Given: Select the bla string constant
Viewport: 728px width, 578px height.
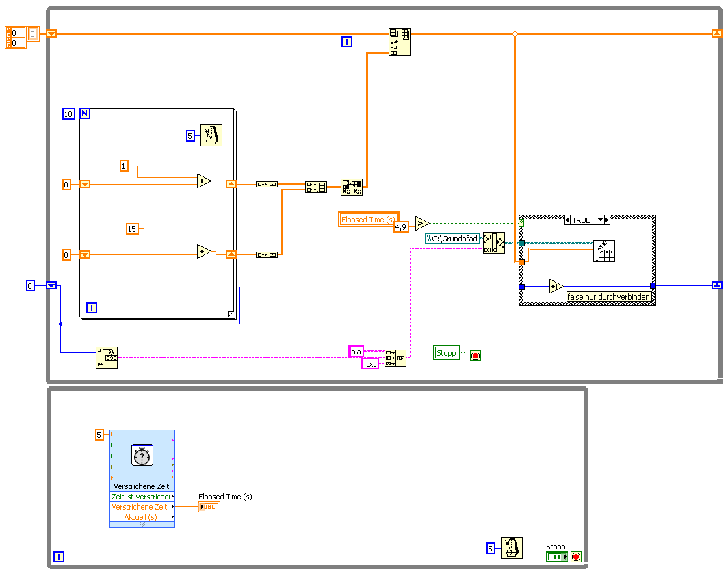Looking at the screenshot, I should (356, 352).
